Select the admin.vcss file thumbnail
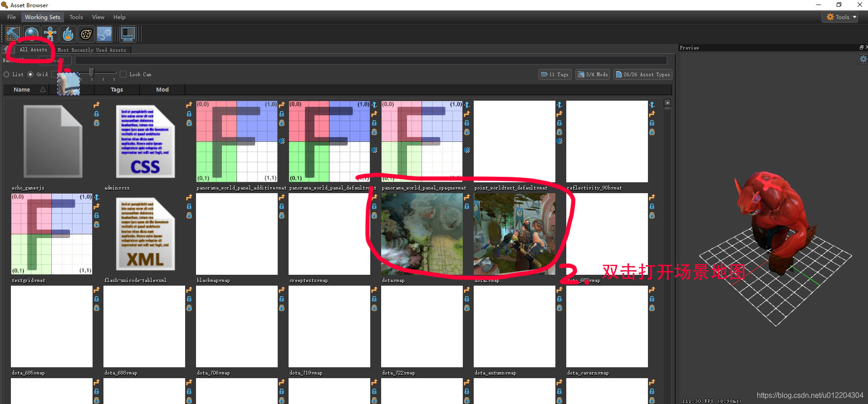The width and height of the screenshot is (868, 404). [x=144, y=141]
